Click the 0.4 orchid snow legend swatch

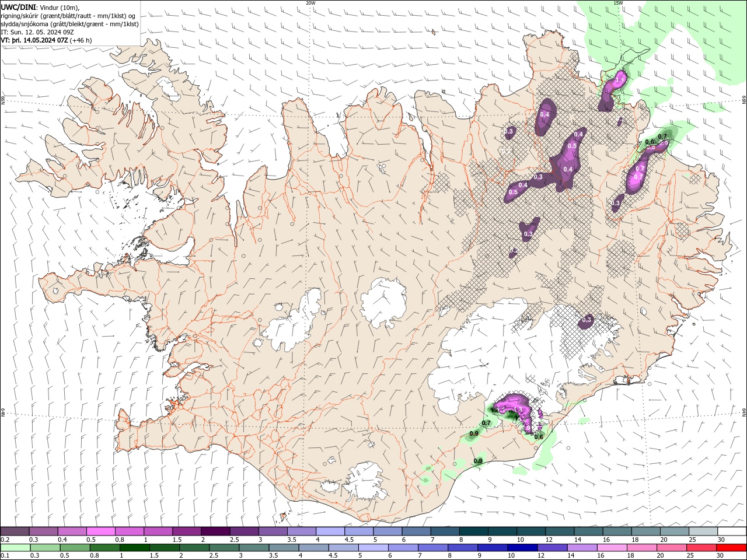pos(72,531)
